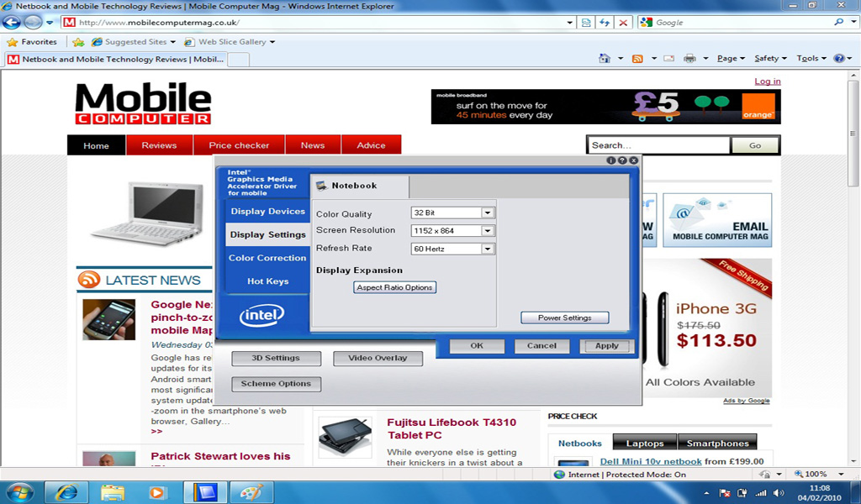861x504 pixels.
Task: Open a new browser tab
Action: (x=238, y=60)
